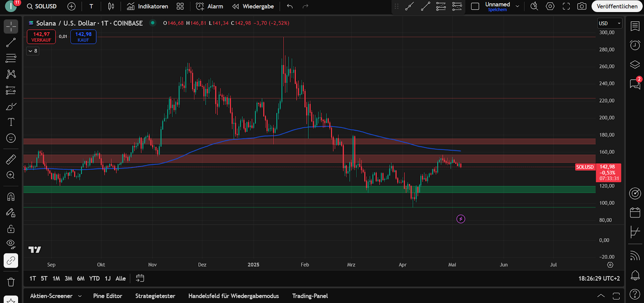The height and width of the screenshot is (303, 644).
Task: Expand the USD currency dropdown
Action: pos(609,23)
